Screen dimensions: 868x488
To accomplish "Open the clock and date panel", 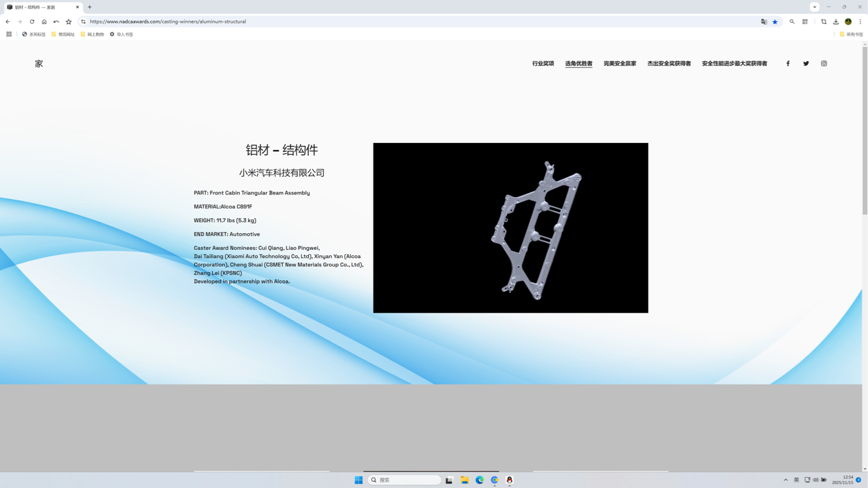I will point(843,480).
